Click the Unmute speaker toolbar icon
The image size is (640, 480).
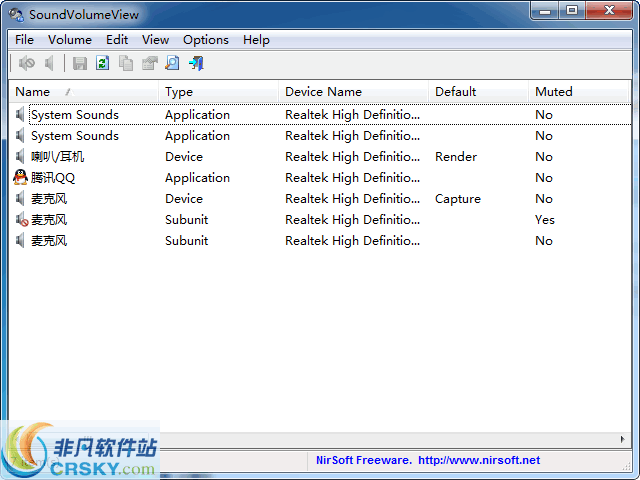pos(49,63)
